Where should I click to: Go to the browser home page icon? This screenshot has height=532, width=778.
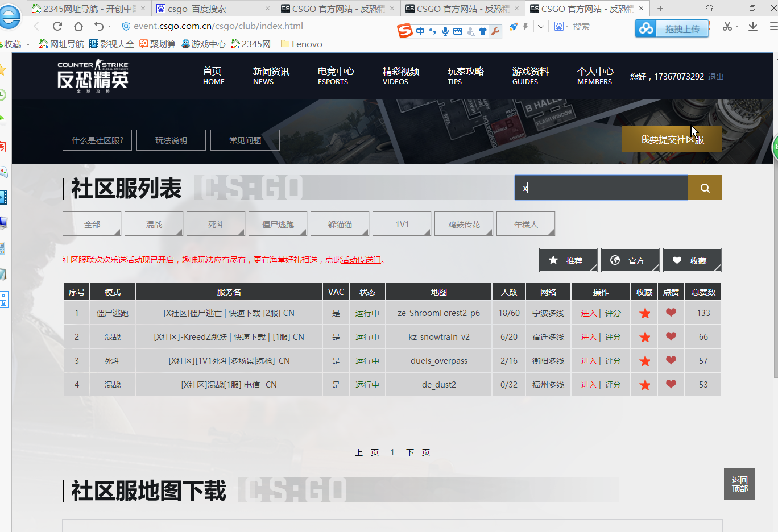click(78, 26)
